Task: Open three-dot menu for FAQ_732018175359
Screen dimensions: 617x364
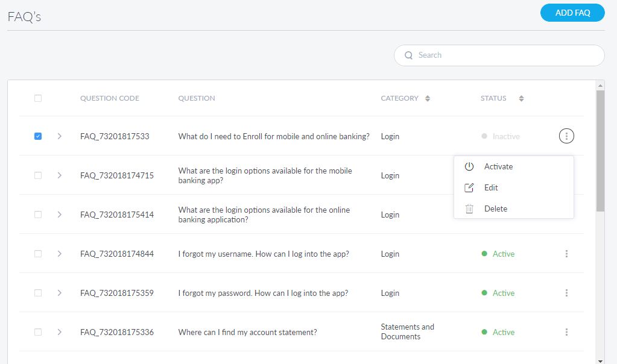Action: (x=566, y=293)
